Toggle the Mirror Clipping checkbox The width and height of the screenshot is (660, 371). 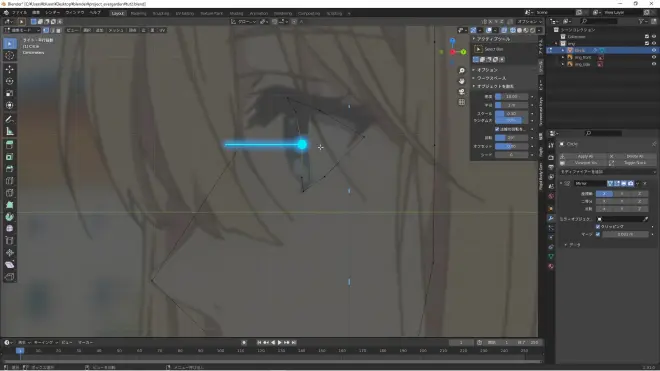click(598, 227)
